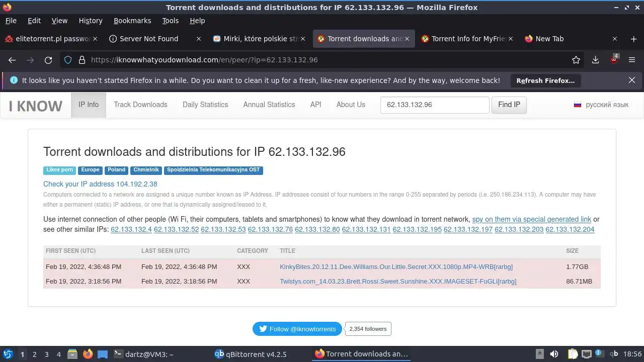Click the qBittorrent tray icon
The image size is (644, 362).
pyautogui.click(x=614, y=354)
